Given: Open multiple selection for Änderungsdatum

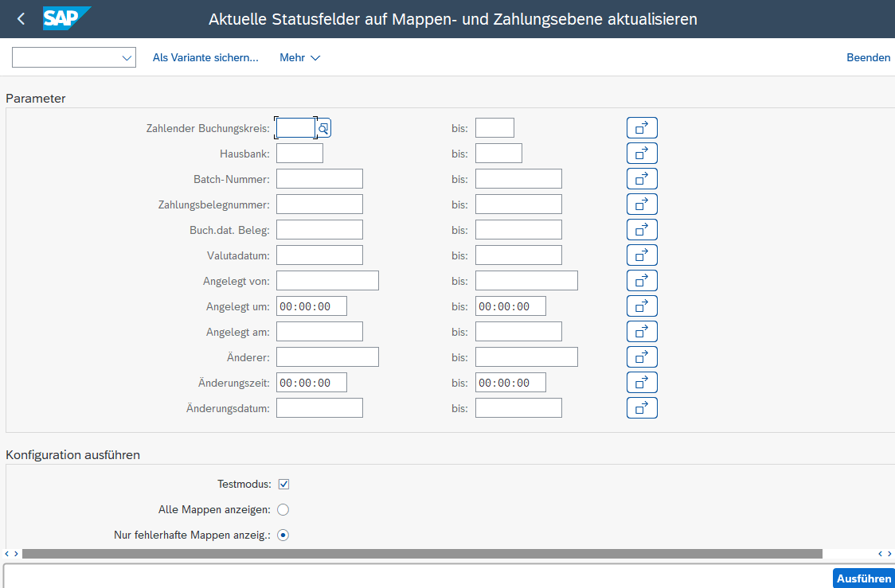Looking at the screenshot, I should (642, 408).
